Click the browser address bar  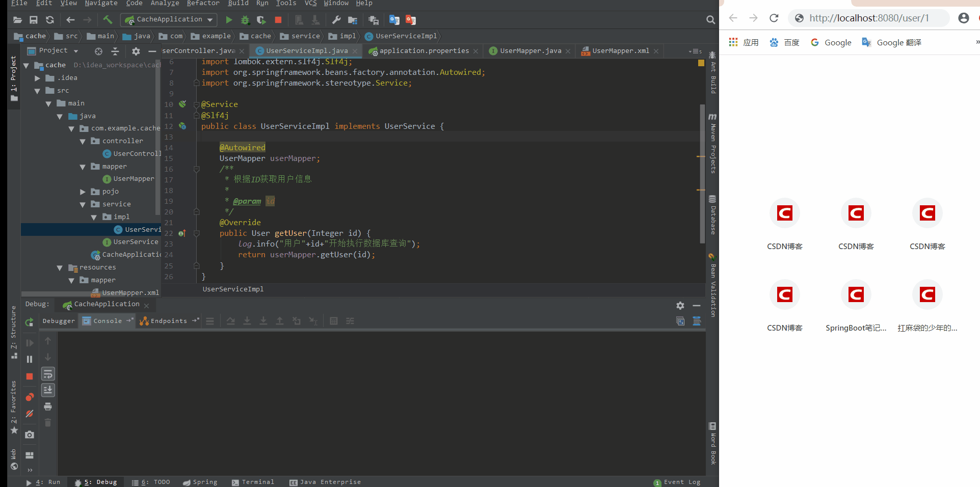[x=869, y=18]
